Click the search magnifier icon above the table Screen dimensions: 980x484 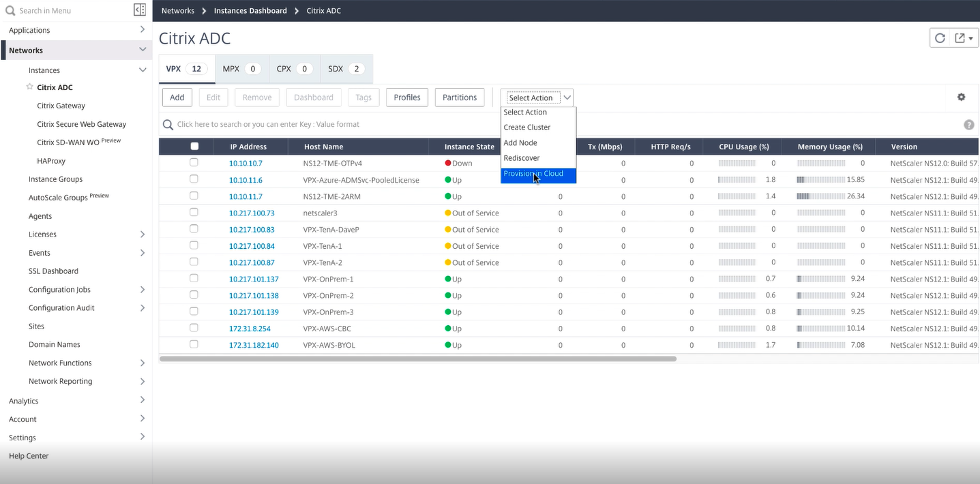tap(168, 125)
